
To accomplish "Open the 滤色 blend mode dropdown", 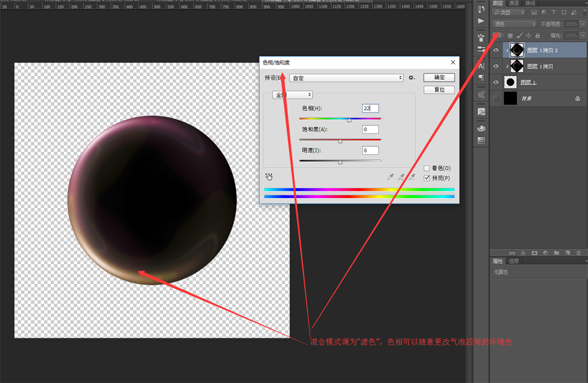I will [x=514, y=24].
